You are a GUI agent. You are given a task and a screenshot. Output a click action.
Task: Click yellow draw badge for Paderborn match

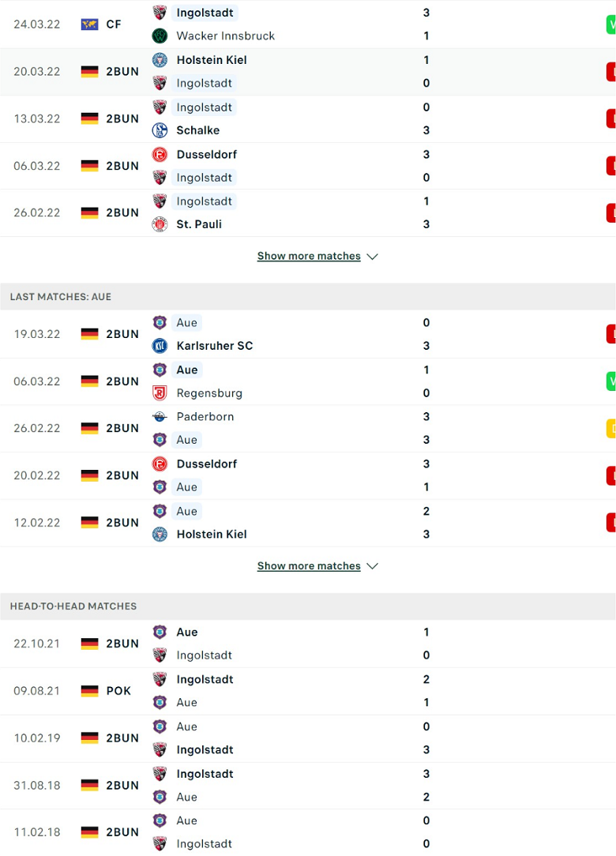point(611,429)
